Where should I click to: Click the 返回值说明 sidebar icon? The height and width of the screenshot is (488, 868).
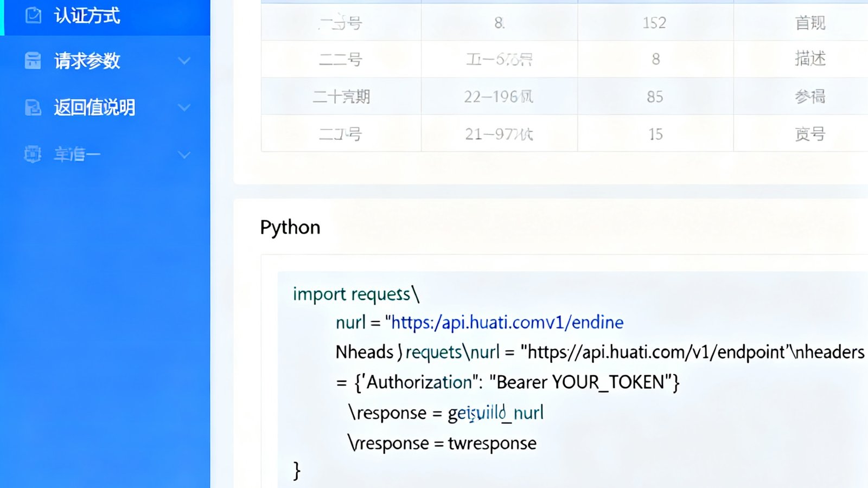coord(33,107)
